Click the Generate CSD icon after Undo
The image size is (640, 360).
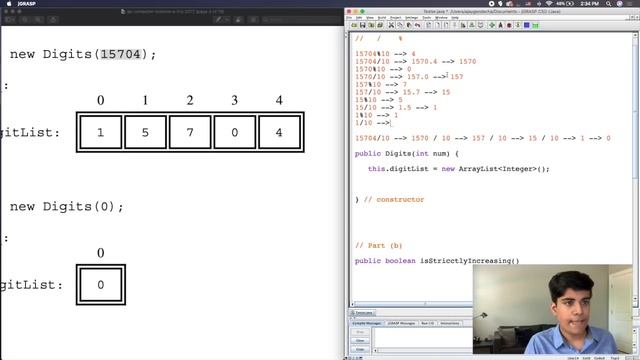[428, 25]
